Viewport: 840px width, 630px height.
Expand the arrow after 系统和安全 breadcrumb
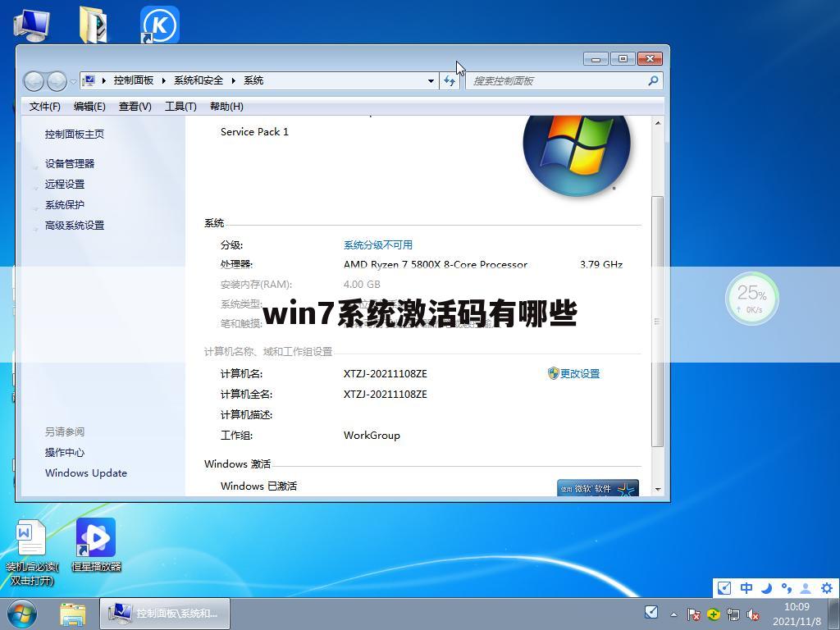click(234, 80)
